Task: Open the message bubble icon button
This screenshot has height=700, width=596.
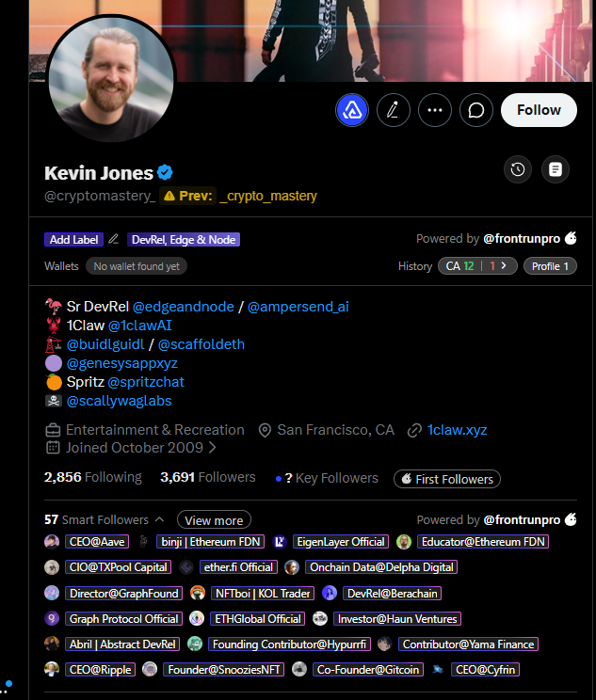Action: click(x=476, y=110)
